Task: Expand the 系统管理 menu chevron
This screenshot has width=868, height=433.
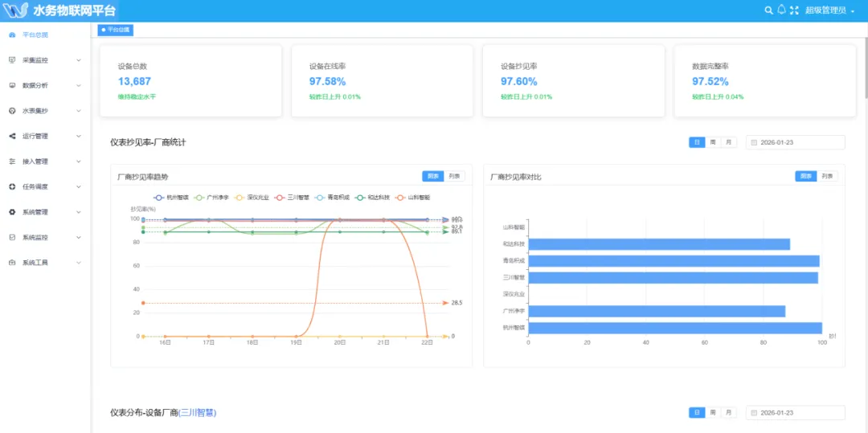Action: point(79,212)
